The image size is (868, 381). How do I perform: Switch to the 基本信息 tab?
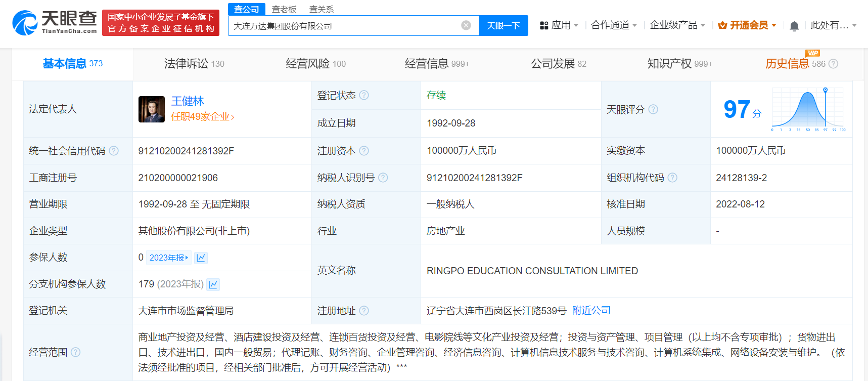point(72,64)
